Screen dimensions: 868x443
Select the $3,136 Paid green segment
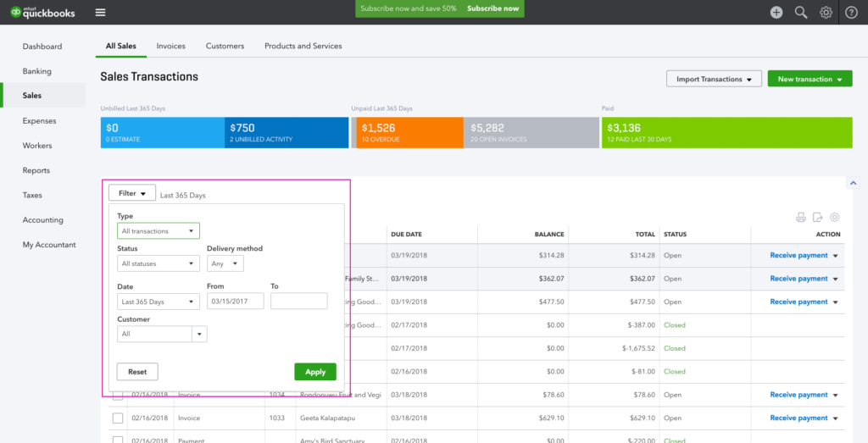coord(726,133)
